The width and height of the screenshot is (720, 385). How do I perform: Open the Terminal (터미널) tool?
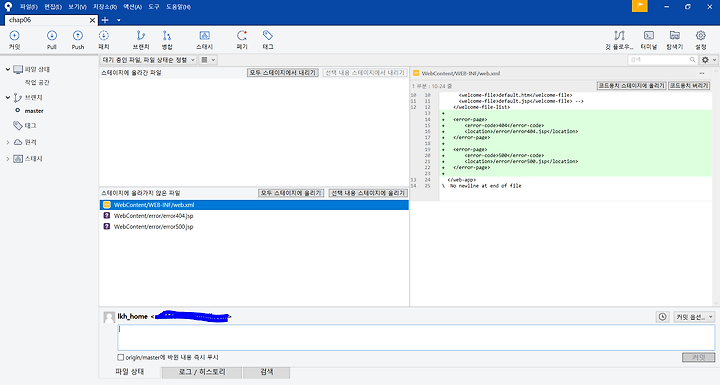[649, 40]
